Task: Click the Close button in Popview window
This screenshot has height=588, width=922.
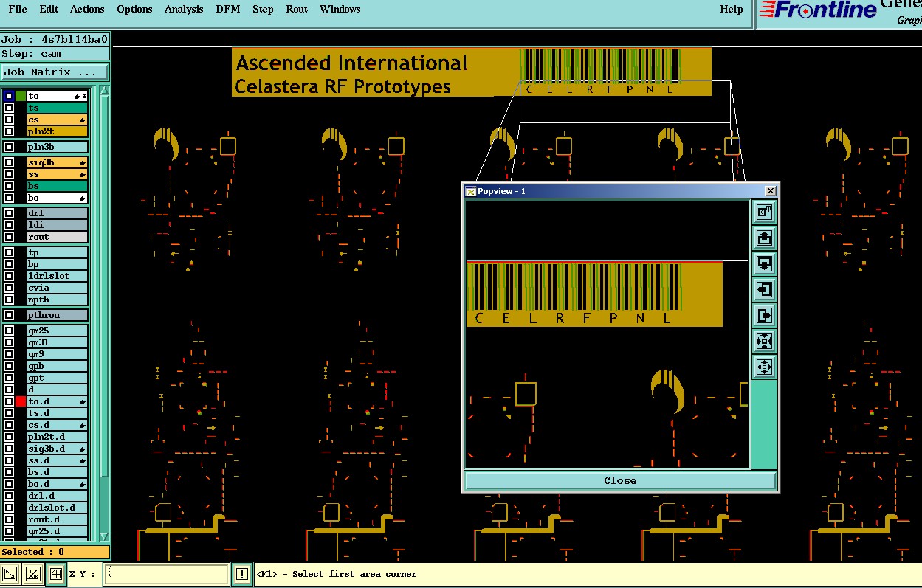Action: [x=620, y=480]
